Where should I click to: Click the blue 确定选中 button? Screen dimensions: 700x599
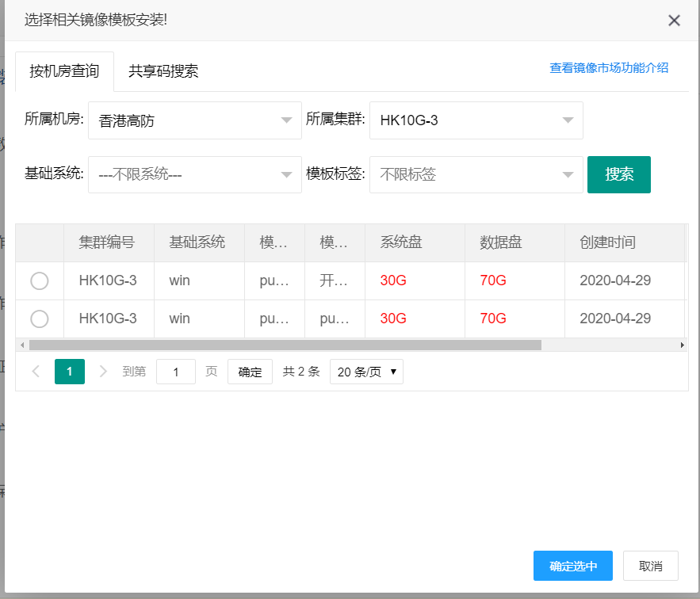coord(572,567)
